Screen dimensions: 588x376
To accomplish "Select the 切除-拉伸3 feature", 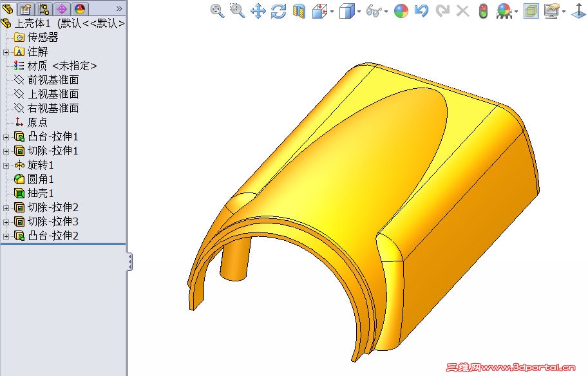I will click(53, 221).
